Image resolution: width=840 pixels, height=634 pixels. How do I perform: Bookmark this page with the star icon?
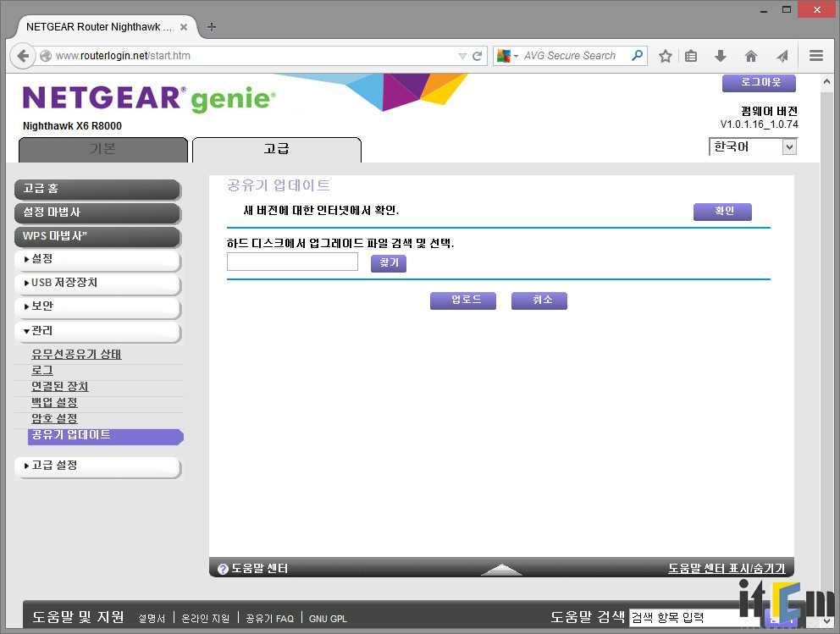[666, 56]
